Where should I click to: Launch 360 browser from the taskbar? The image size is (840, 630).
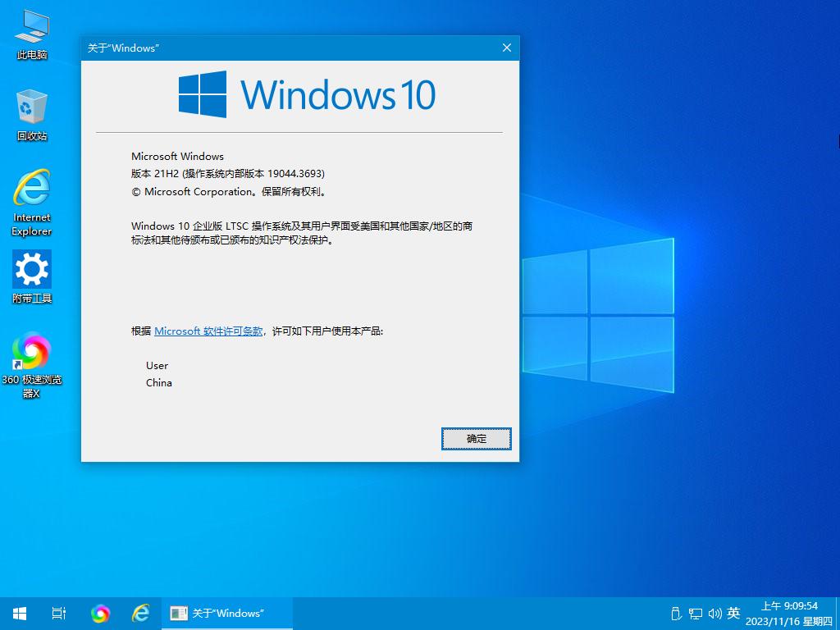pyautogui.click(x=100, y=614)
